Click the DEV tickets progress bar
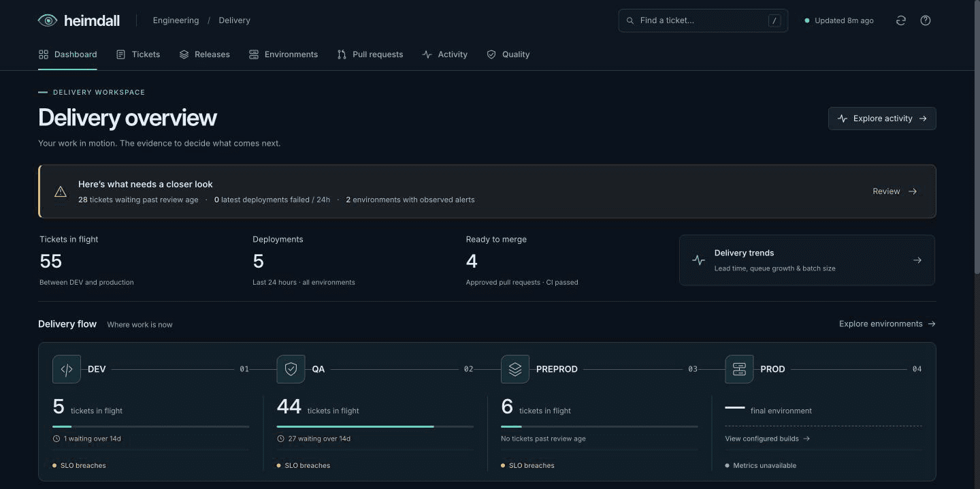Image resolution: width=980 pixels, height=489 pixels. point(150,427)
